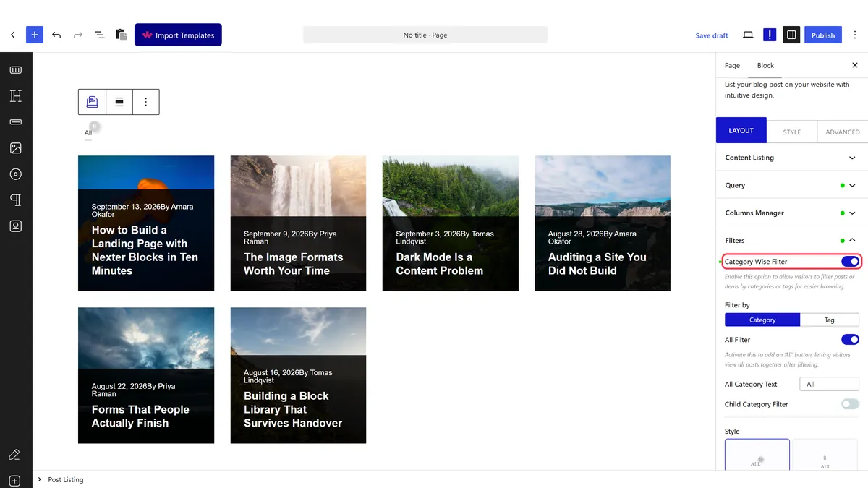The image size is (868, 488).
Task: Click the 'September 9, 2026By Priya Raman' text
Action: point(290,238)
